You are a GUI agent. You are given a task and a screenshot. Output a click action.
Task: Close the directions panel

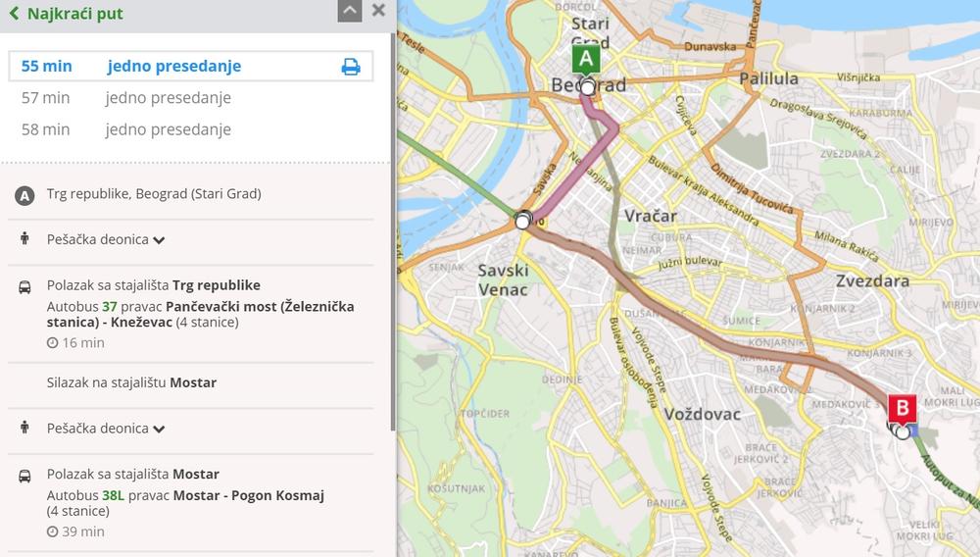coord(378,10)
